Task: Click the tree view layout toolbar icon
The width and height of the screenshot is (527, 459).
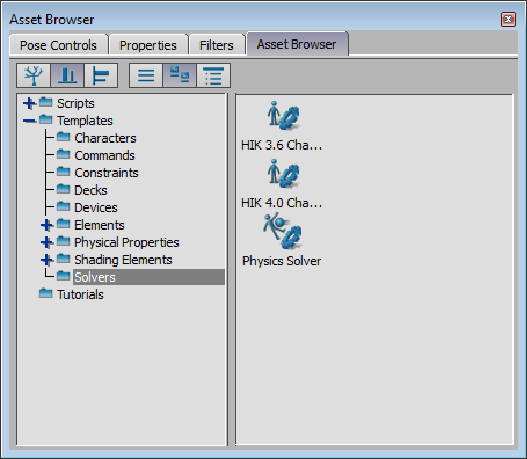Action: coord(33,75)
